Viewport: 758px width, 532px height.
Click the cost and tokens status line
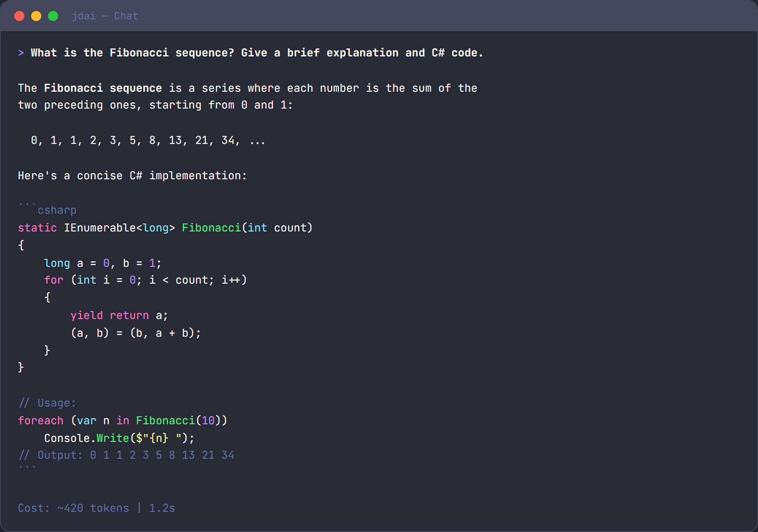[96, 508]
